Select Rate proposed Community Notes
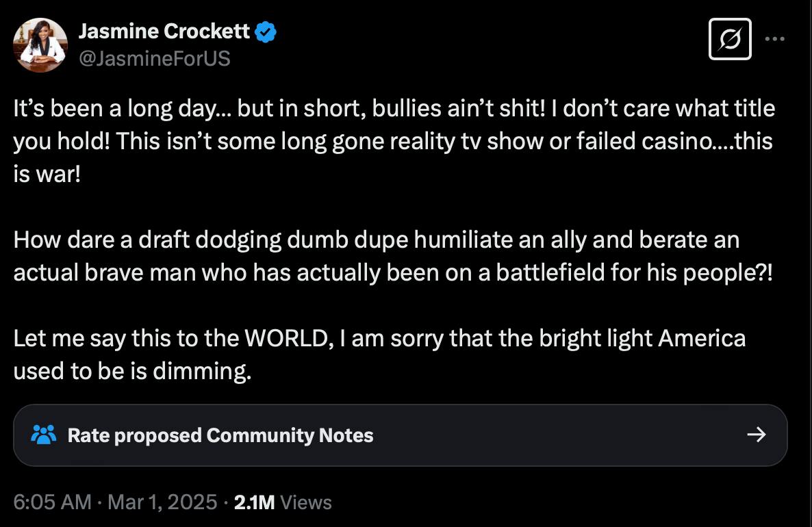 [x=220, y=435]
